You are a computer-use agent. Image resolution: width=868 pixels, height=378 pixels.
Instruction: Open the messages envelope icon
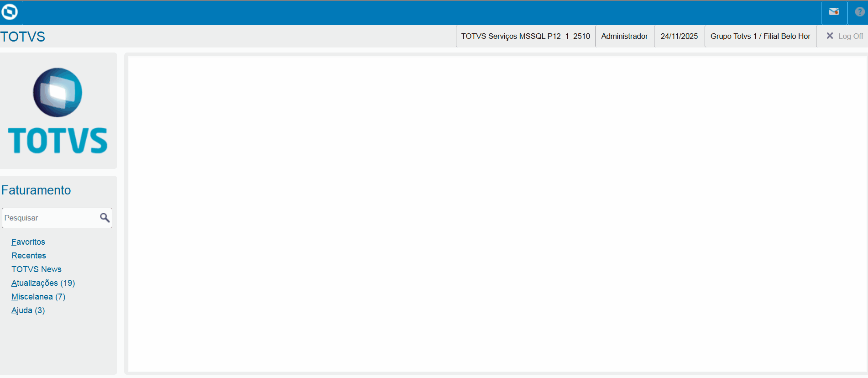tap(834, 12)
